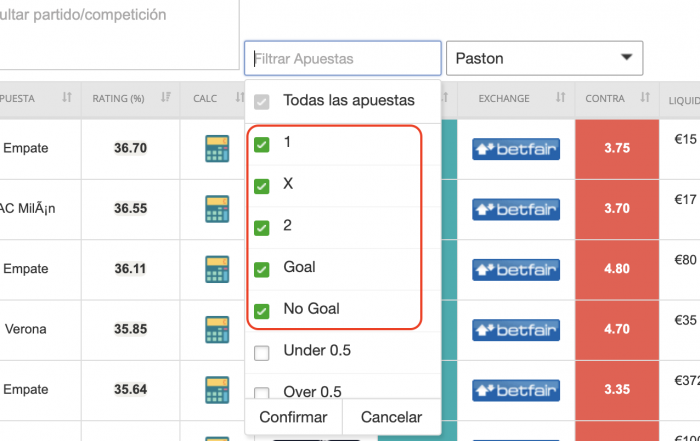This screenshot has width=700, height=441.
Task: Open the Paston dropdown
Action: tap(545, 58)
